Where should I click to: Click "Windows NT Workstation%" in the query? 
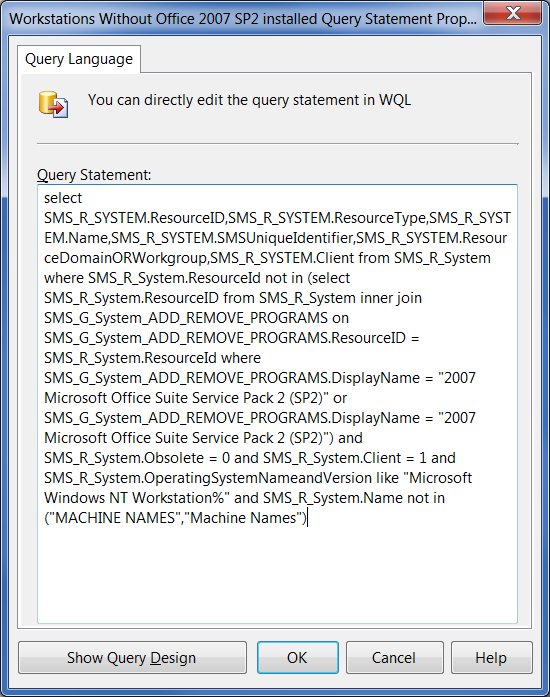pyautogui.click(x=136, y=498)
